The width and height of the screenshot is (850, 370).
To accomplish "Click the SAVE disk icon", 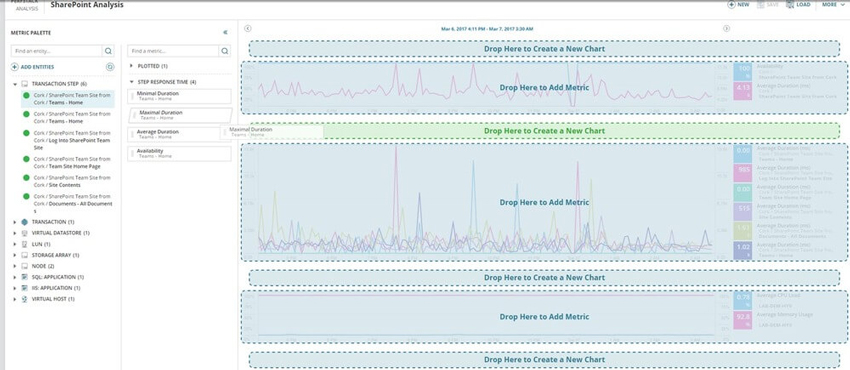I will tap(760, 4).
